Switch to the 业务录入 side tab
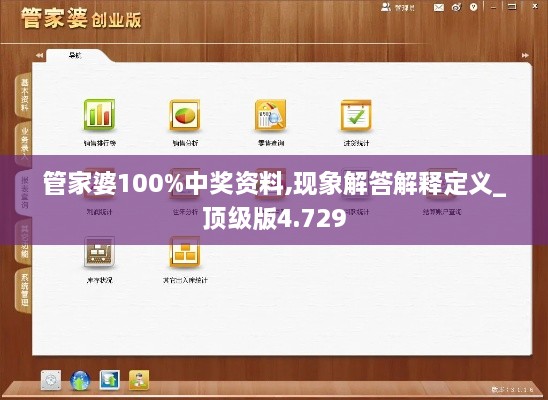This screenshot has height=400, width=548. (23, 144)
